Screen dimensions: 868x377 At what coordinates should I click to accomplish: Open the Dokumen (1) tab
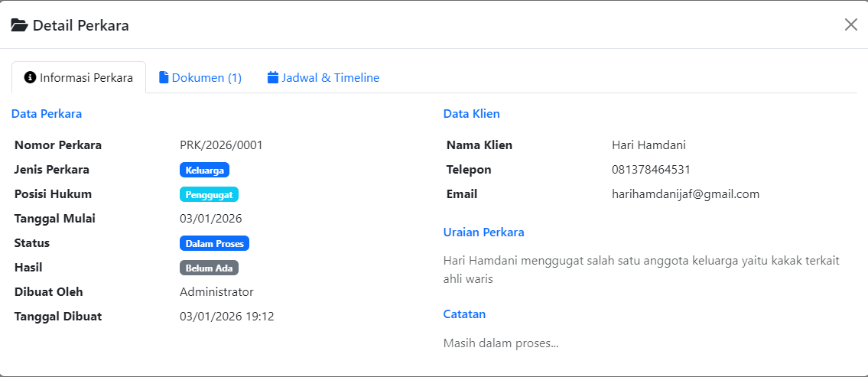[x=200, y=77]
